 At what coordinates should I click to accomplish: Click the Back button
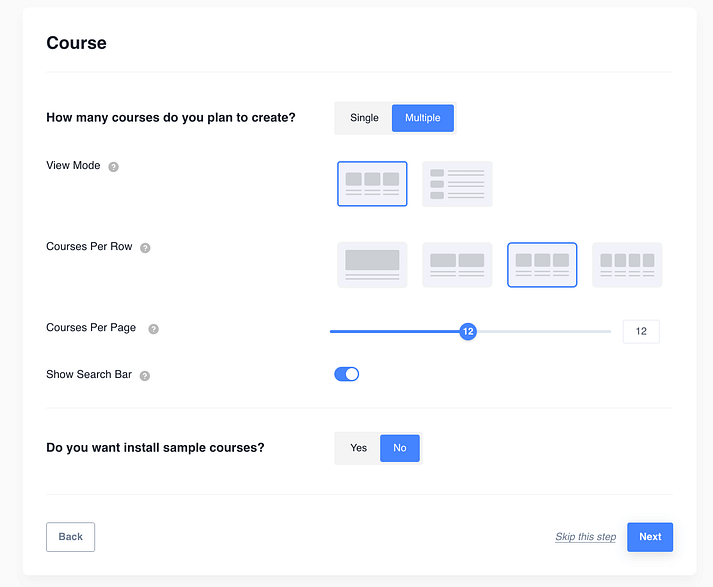click(x=71, y=537)
